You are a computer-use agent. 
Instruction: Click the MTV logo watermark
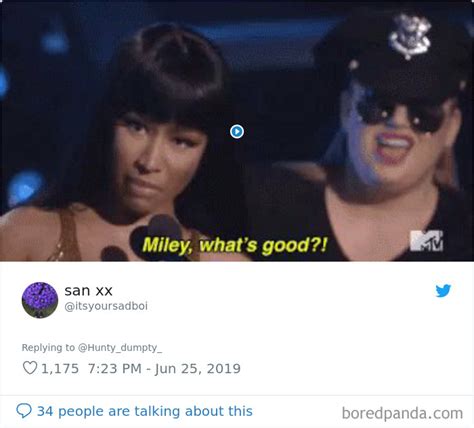pyautogui.click(x=426, y=240)
